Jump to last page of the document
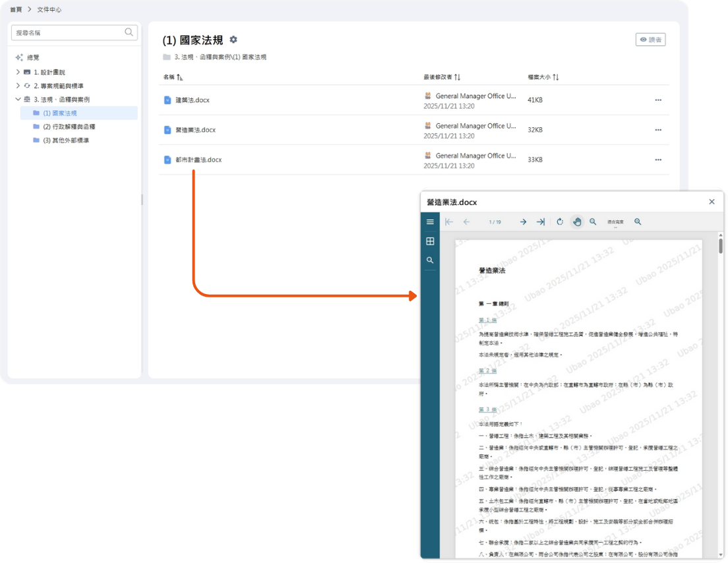728x563 pixels. [x=541, y=222]
